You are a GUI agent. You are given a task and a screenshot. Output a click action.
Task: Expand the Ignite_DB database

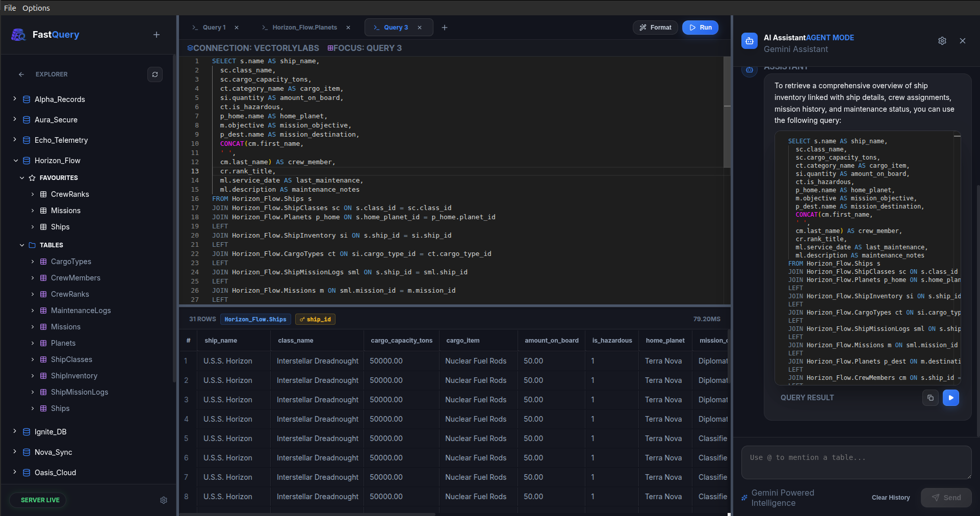15,431
